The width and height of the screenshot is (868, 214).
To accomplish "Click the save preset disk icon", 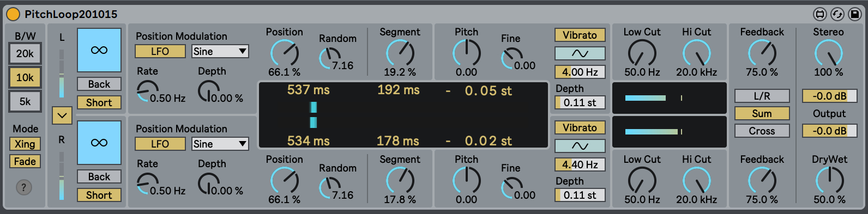I will coord(854,14).
